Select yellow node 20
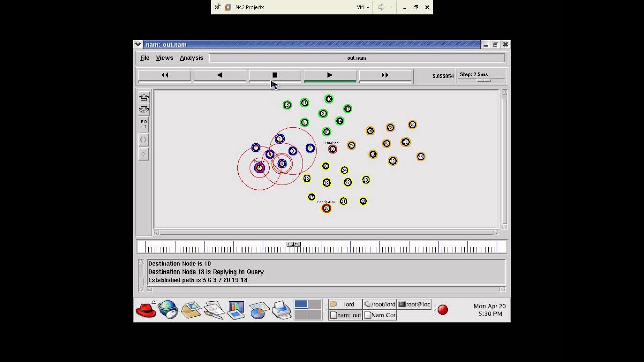The width and height of the screenshot is (644, 362). coord(326,166)
